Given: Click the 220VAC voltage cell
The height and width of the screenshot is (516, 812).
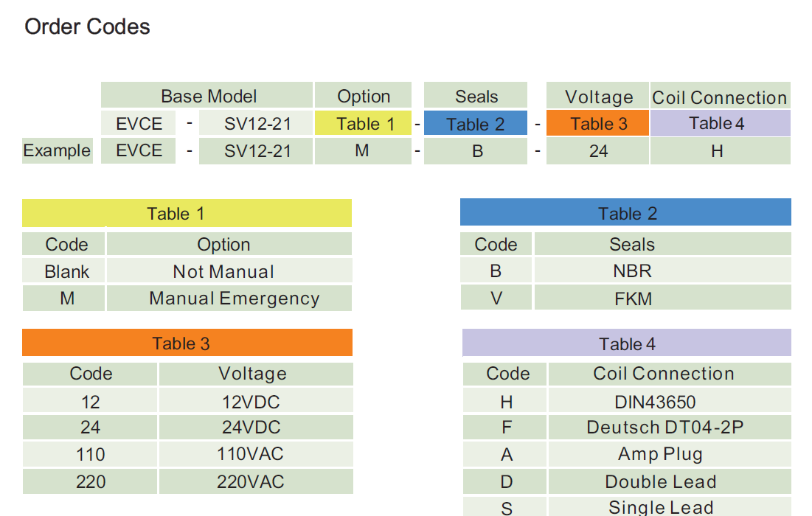Looking at the screenshot, I should click(x=251, y=482).
